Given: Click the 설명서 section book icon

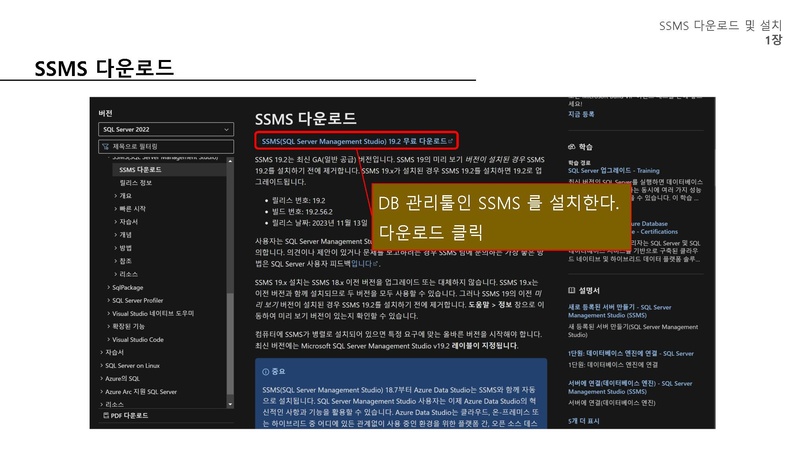Looking at the screenshot, I should coord(572,290).
